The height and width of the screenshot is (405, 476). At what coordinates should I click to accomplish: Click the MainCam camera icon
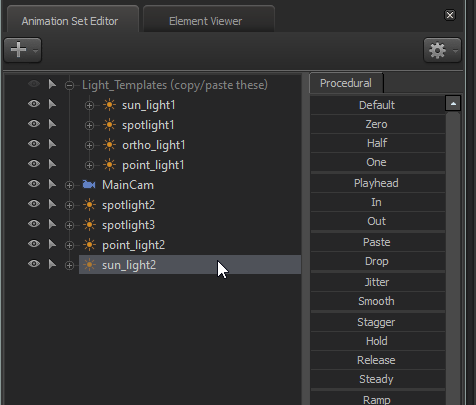tap(89, 185)
